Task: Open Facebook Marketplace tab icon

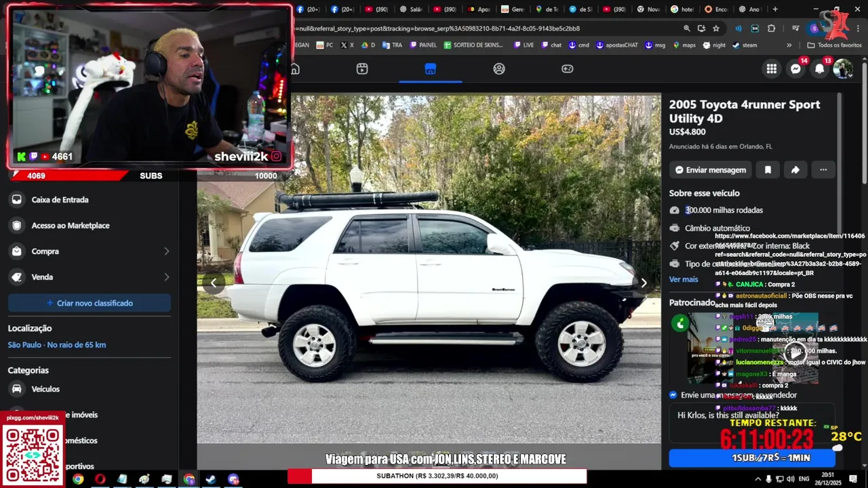Action: click(x=430, y=68)
